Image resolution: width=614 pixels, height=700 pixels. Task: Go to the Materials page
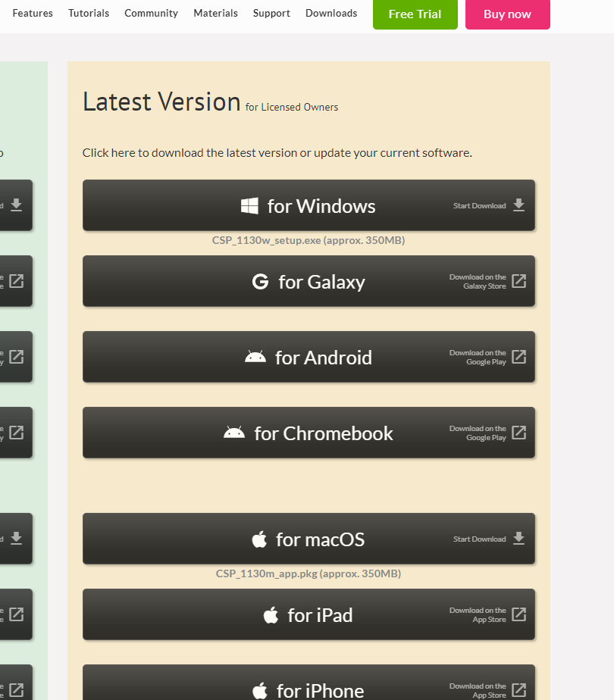coord(215,14)
